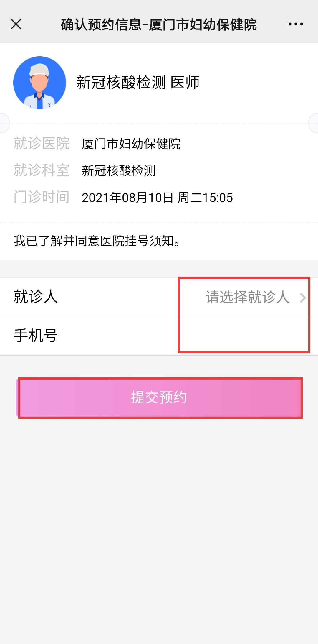Image resolution: width=318 pixels, height=644 pixels.
Task: Select the department value 新冠核酸检测
Action: click(x=118, y=171)
